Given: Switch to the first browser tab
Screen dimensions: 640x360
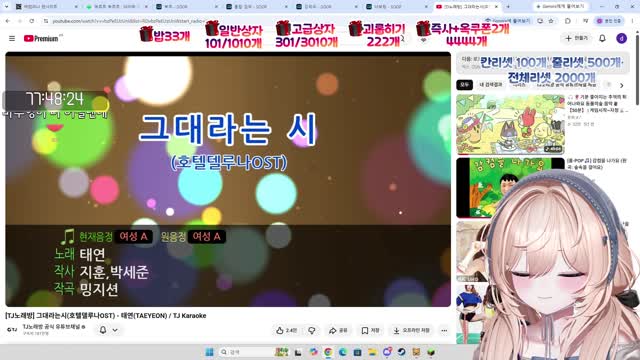Looking at the screenshot, I should 46,7.
